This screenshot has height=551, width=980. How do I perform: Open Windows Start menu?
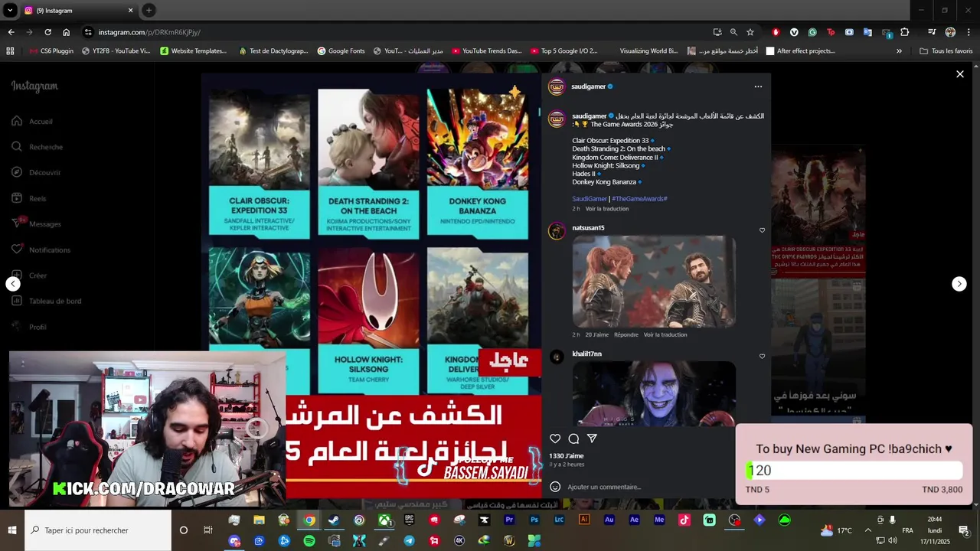coord(11,530)
